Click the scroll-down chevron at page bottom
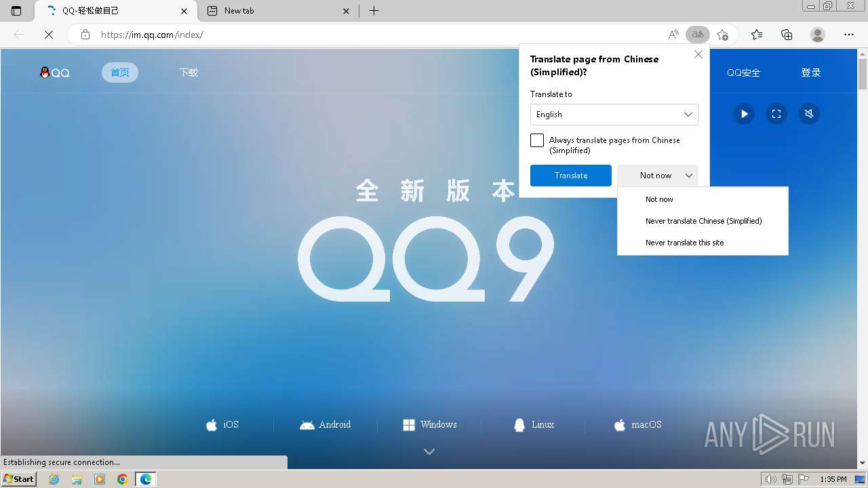The height and width of the screenshot is (488, 868). [x=429, y=451]
